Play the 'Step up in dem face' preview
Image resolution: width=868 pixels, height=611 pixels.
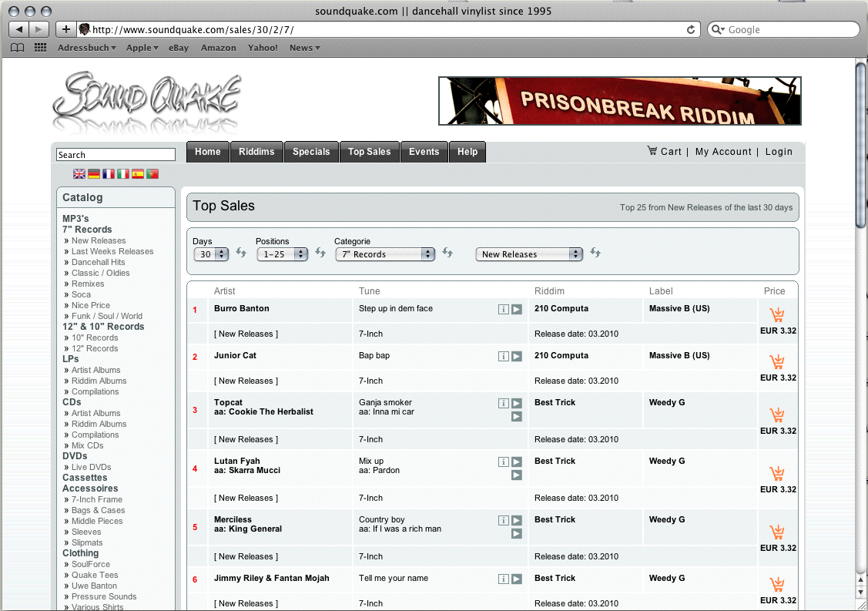(517, 309)
